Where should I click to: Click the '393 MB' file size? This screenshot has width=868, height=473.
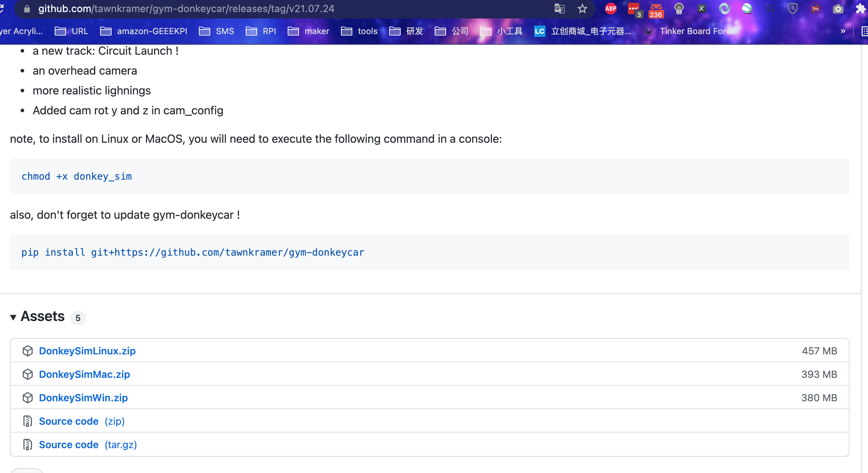(819, 374)
